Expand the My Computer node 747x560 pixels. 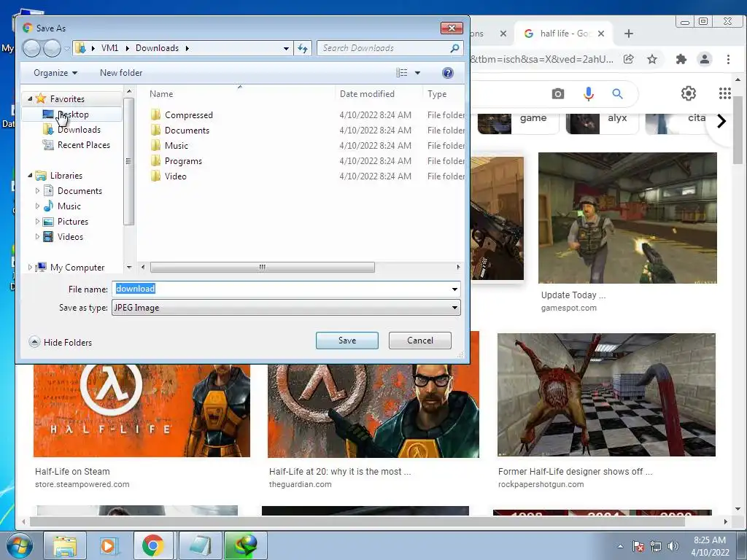[x=30, y=267]
